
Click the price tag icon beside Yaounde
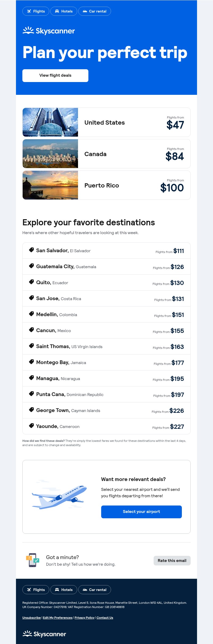pyautogui.click(x=31, y=426)
